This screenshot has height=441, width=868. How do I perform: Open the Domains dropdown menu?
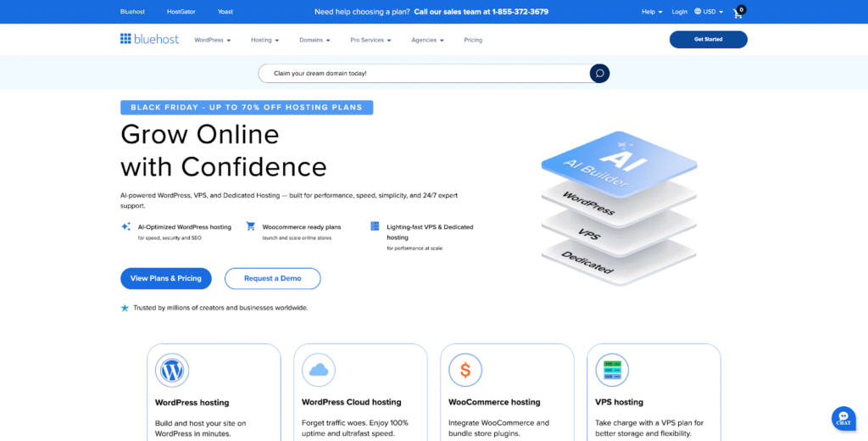coord(314,40)
